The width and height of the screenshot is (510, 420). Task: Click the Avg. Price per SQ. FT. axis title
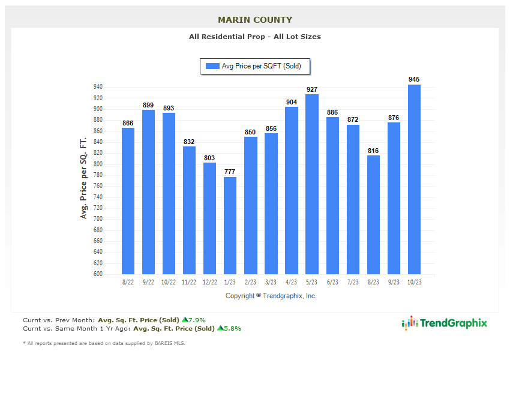click(83, 179)
